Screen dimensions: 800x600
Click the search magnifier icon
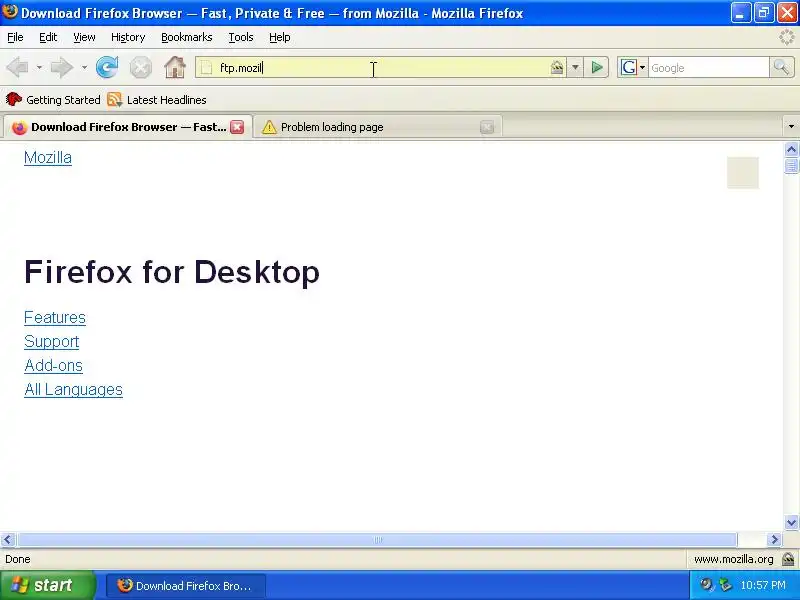click(781, 67)
